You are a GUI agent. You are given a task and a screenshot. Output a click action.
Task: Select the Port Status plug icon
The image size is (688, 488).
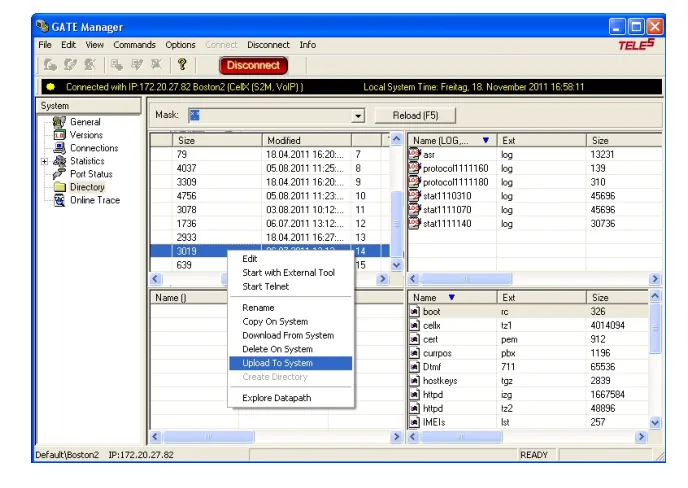pos(59,174)
